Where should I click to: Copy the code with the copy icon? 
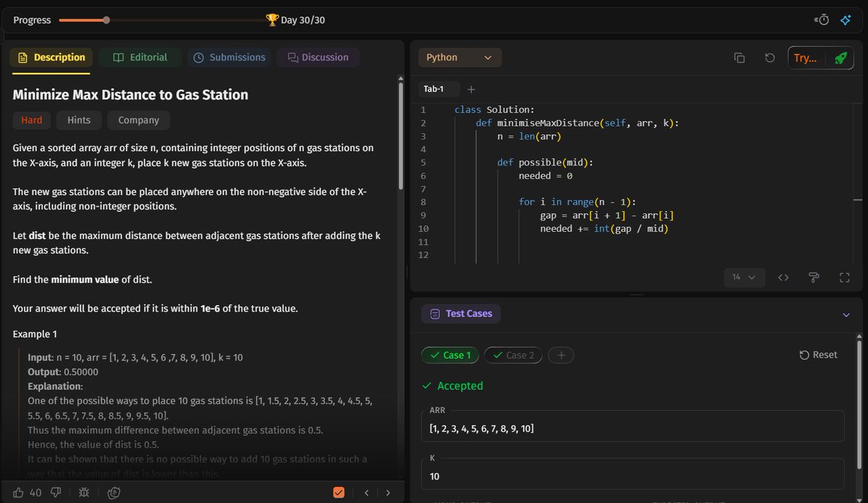click(739, 58)
